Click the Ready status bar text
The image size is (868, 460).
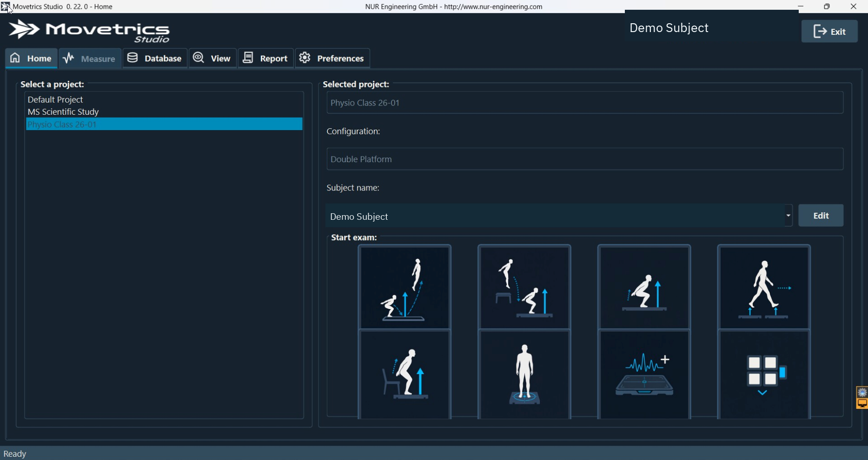coord(15,454)
